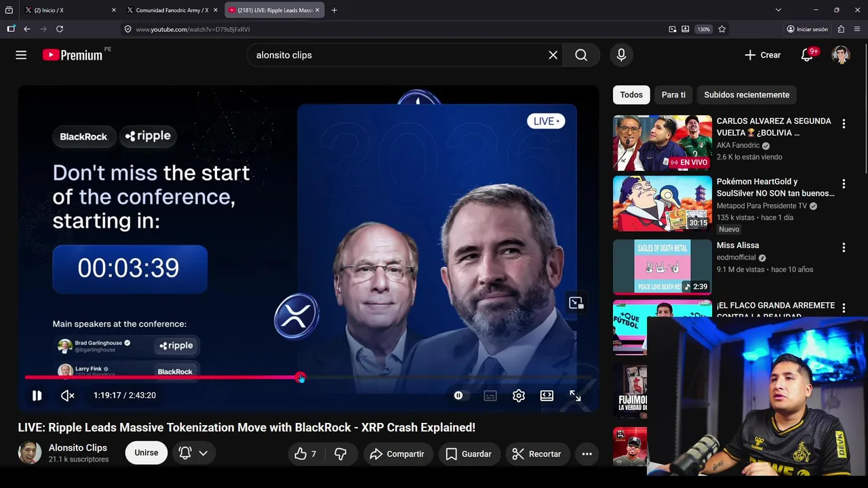This screenshot has height=488, width=868.
Task: Expand the notification preferences dropdown
Action: (193, 453)
